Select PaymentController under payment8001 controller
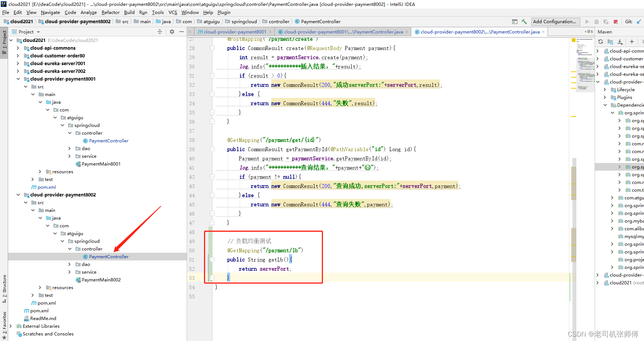 pyautogui.click(x=109, y=141)
